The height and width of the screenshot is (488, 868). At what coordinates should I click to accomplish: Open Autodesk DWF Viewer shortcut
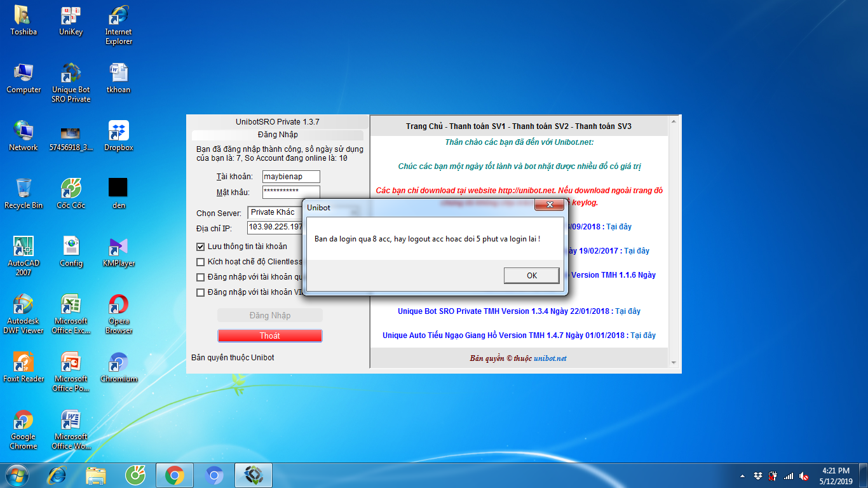24,314
